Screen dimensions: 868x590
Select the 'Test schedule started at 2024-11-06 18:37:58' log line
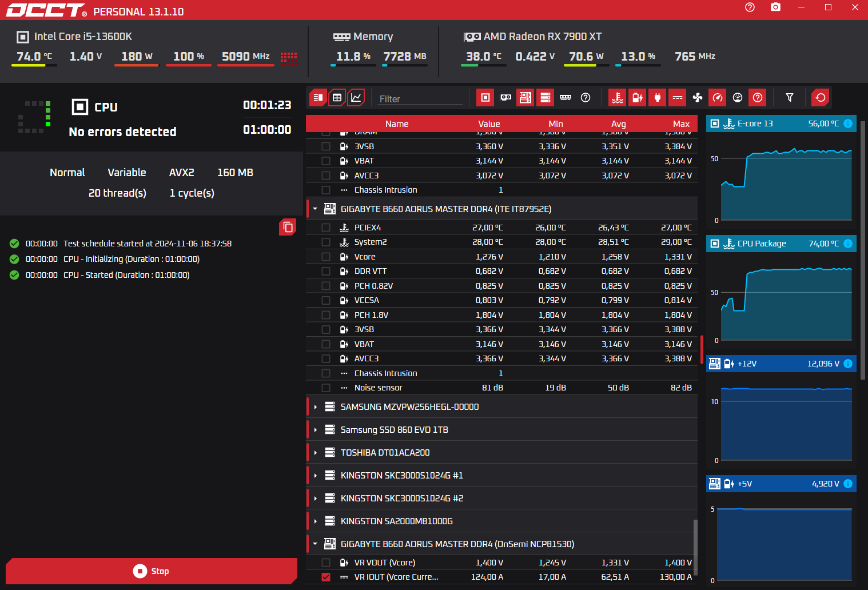pyautogui.click(x=148, y=244)
